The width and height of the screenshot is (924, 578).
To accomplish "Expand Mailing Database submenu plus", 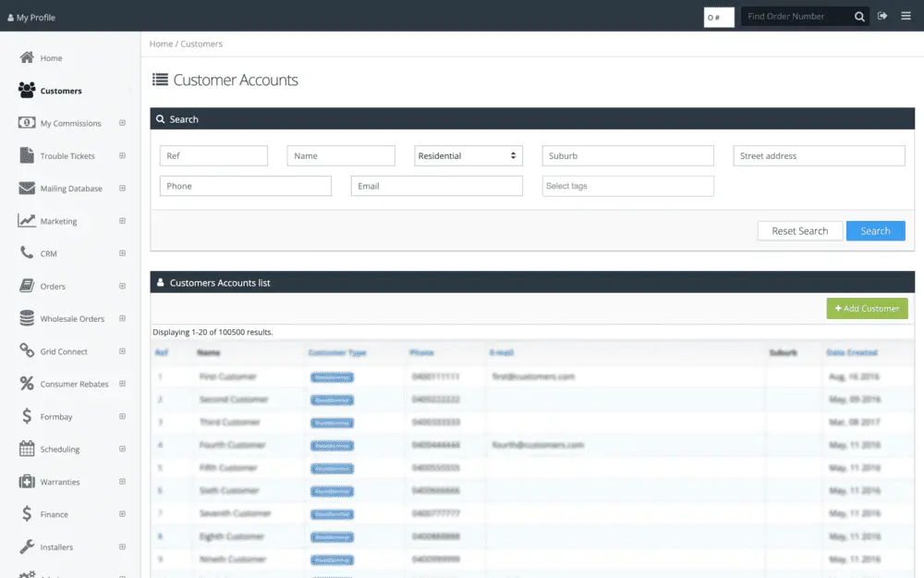I will pos(122,188).
